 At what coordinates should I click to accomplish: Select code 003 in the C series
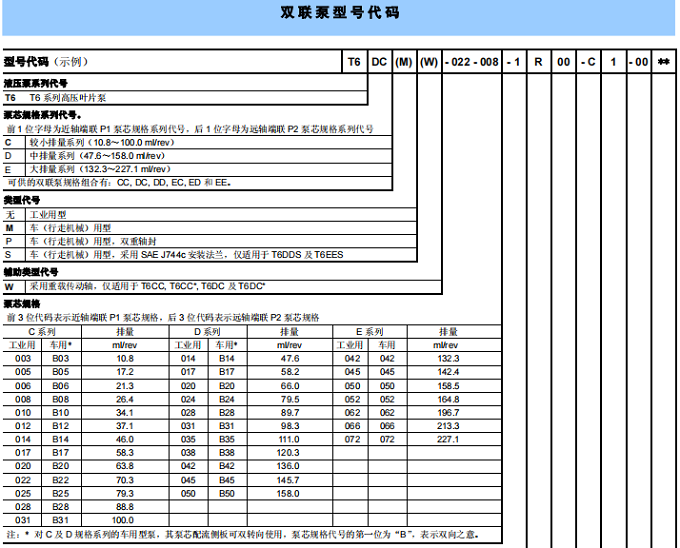(23, 359)
